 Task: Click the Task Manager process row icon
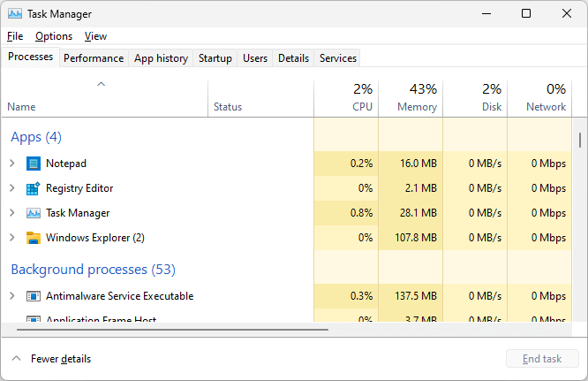click(34, 213)
